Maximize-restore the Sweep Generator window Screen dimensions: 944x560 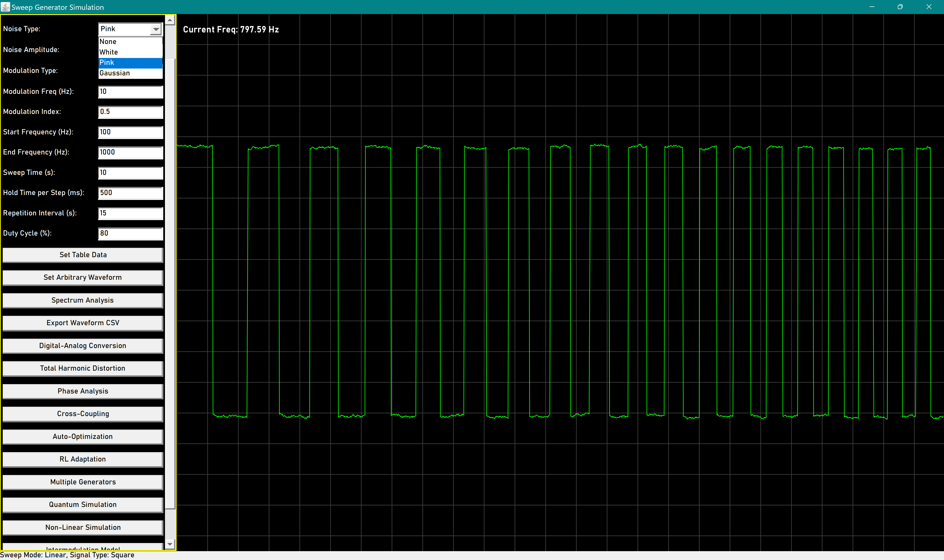pos(900,7)
